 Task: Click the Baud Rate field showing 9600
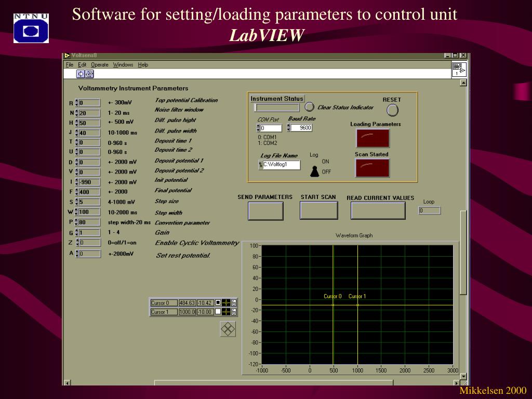301,128
